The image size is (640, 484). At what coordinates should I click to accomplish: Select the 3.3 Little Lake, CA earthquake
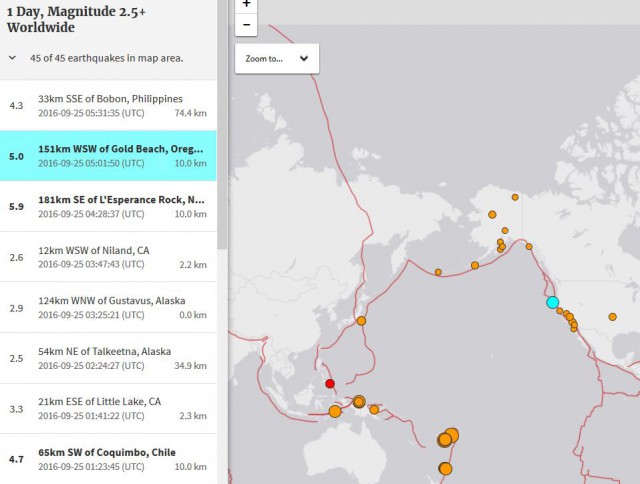coord(108,409)
